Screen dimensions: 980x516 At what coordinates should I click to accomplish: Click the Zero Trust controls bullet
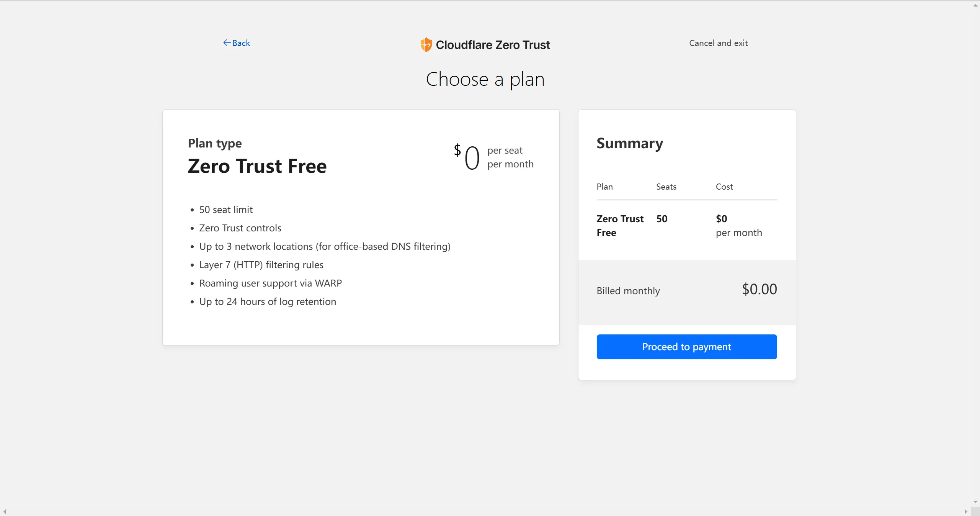(x=240, y=228)
